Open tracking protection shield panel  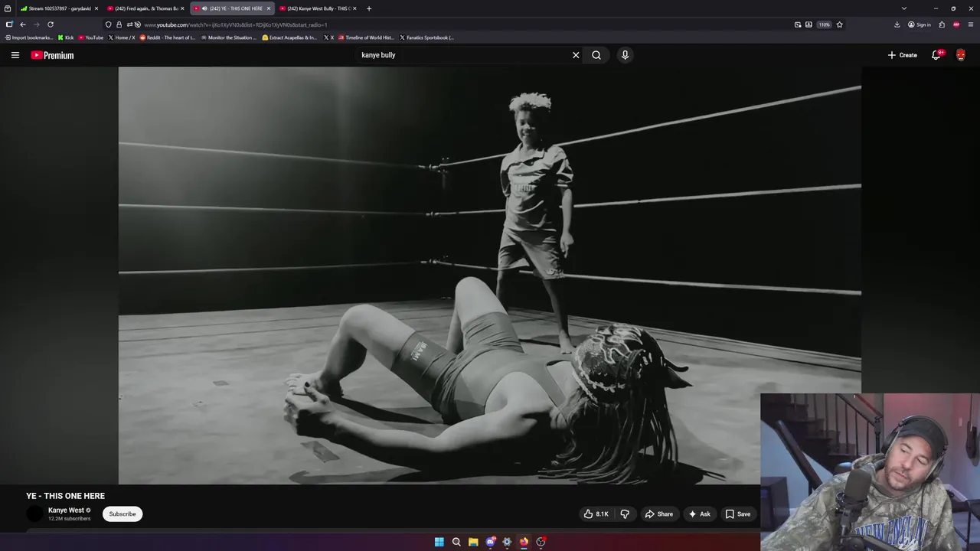(109, 24)
